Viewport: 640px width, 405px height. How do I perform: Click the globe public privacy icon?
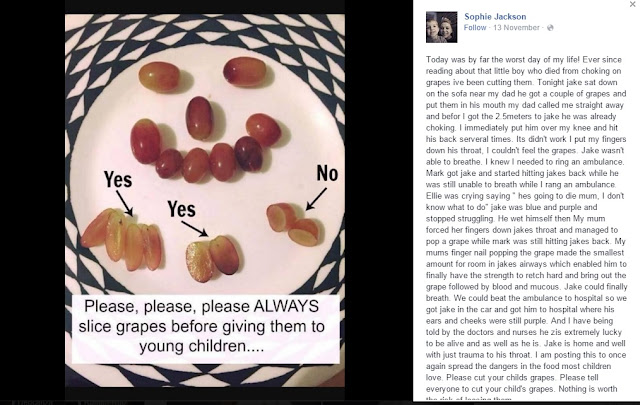click(550, 28)
